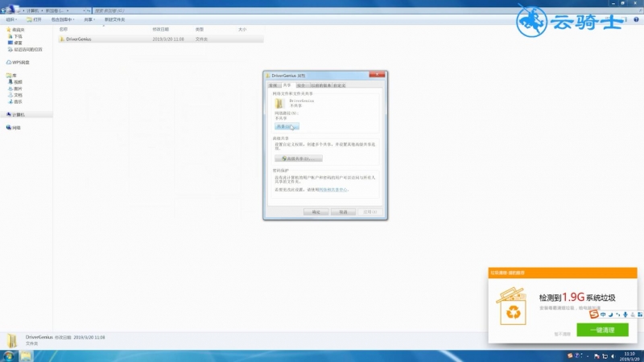Select the DriverGenius folder row
Image resolution: width=644 pixels, height=362 pixels.
(160, 39)
